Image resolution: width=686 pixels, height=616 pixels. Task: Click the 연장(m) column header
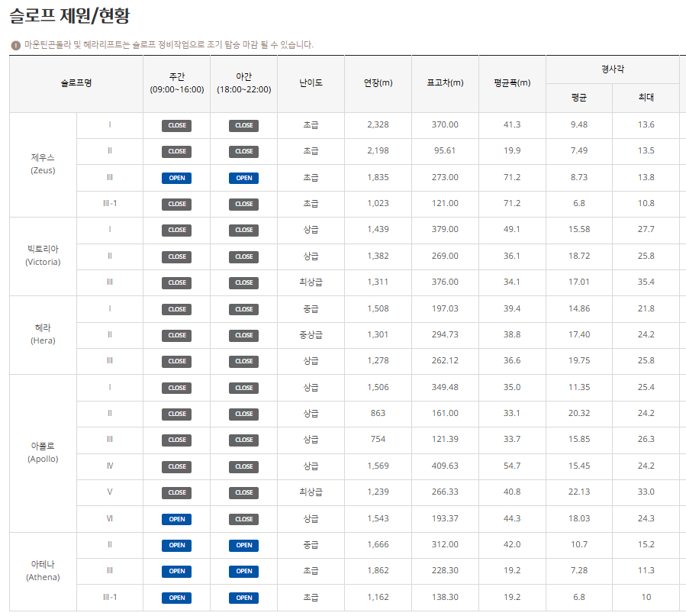click(x=378, y=83)
